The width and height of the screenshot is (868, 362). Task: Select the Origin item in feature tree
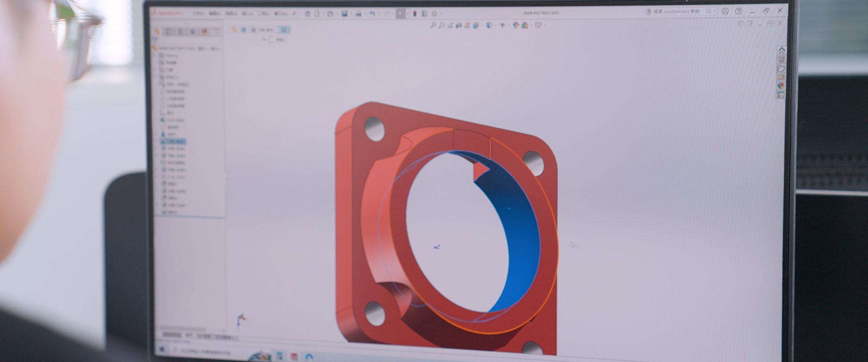coord(167,112)
